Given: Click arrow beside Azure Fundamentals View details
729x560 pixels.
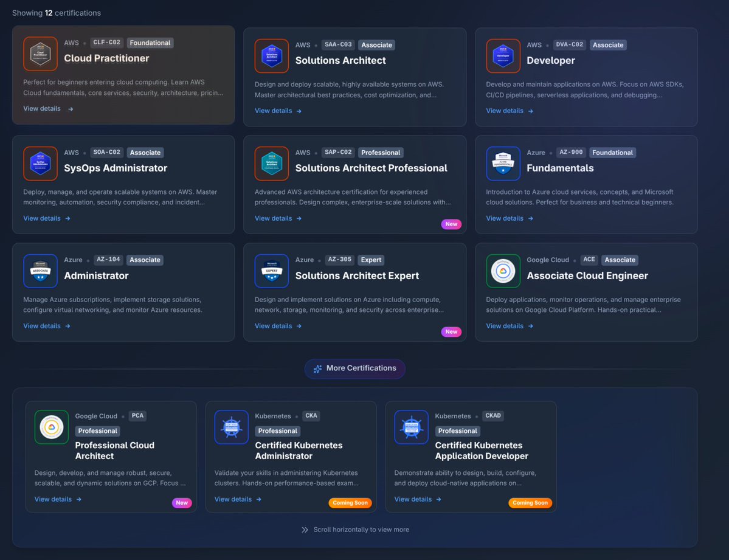Looking at the screenshot, I should pos(530,219).
